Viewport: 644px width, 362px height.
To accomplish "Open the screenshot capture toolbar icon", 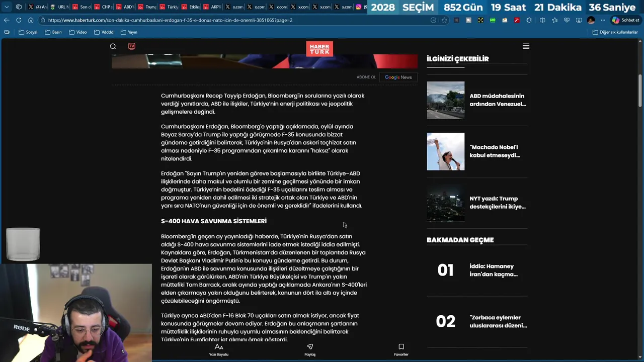I will tap(579, 20).
